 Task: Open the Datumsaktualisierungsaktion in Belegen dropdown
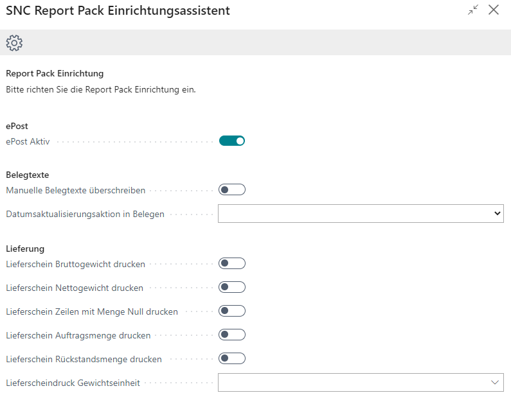coord(361,213)
